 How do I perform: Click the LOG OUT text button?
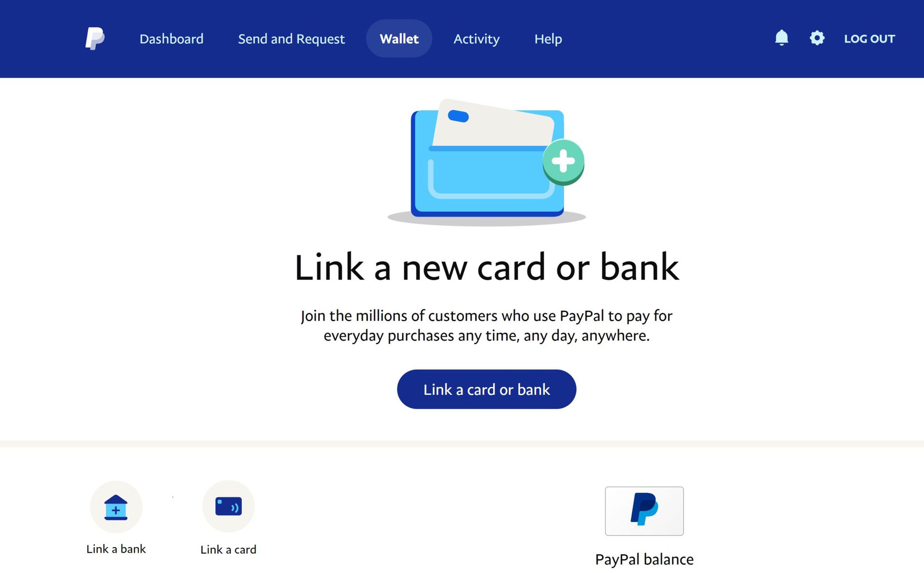pyautogui.click(x=869, y=38)
